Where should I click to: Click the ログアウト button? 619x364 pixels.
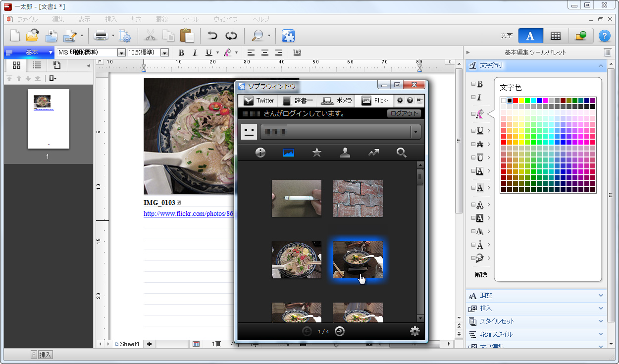(404, 113)
